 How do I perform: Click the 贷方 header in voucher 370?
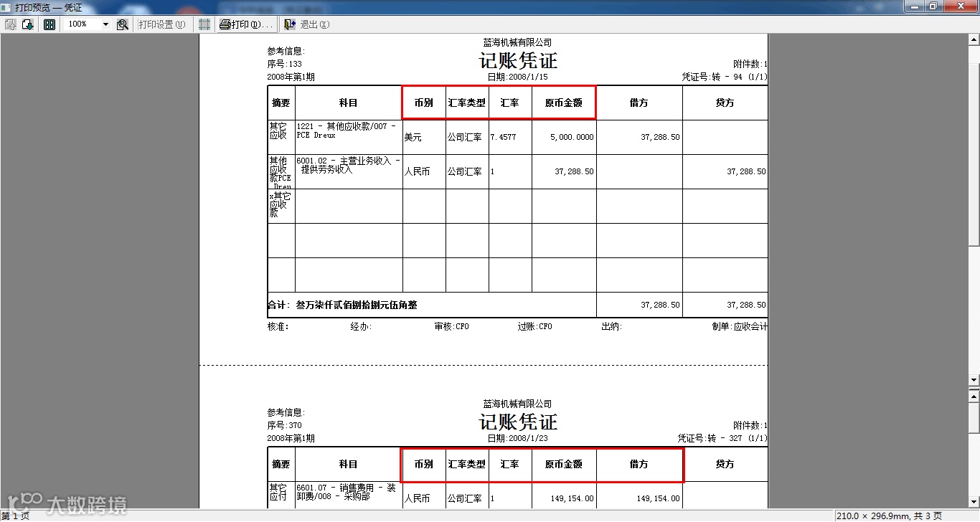coord(725,464)
